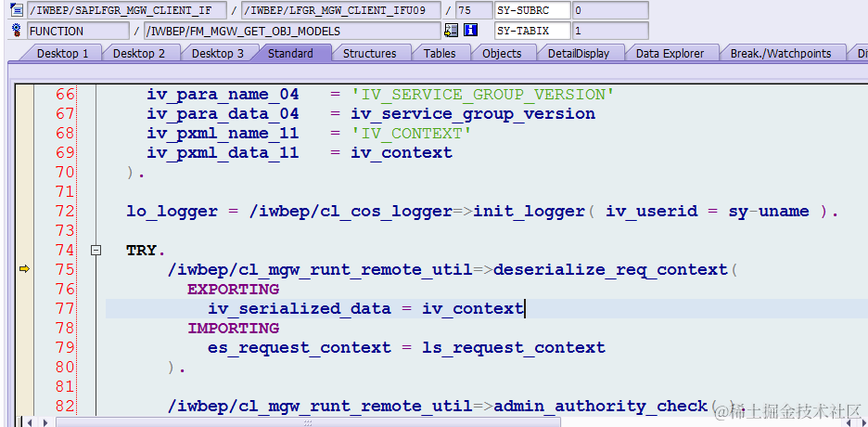868x427 pixels.
Task: Click line number 75 in the gutter
Action: [x=65, y=270]
